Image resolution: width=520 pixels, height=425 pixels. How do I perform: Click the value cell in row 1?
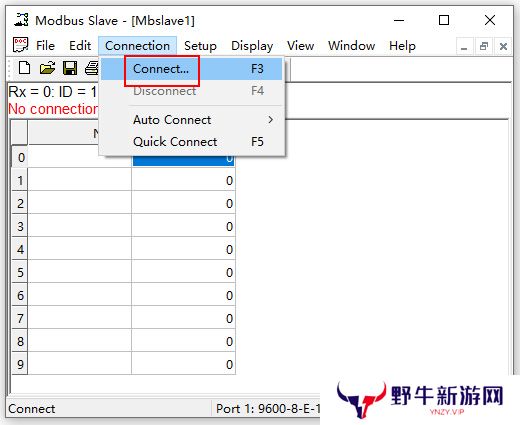pos(183,180)
